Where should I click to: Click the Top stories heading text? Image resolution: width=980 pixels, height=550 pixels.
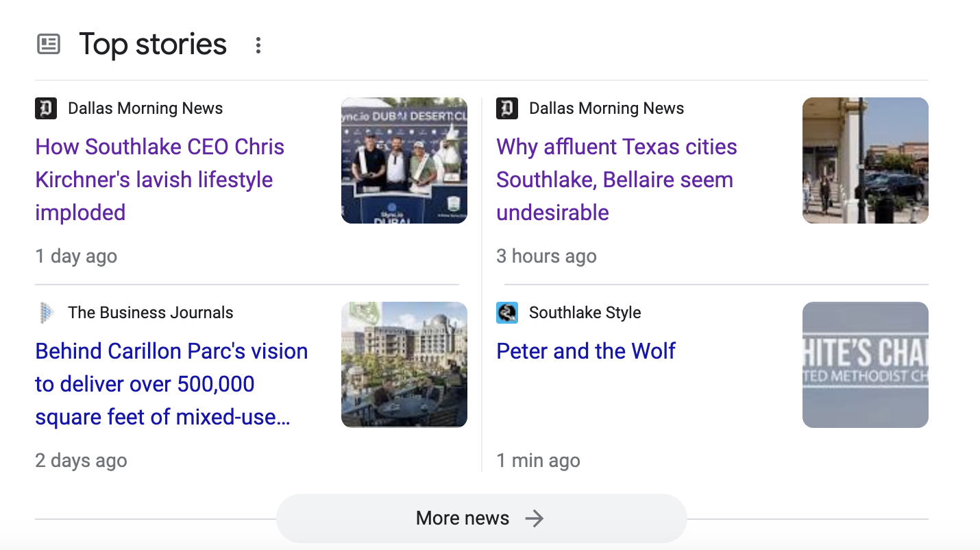[153, 45]
